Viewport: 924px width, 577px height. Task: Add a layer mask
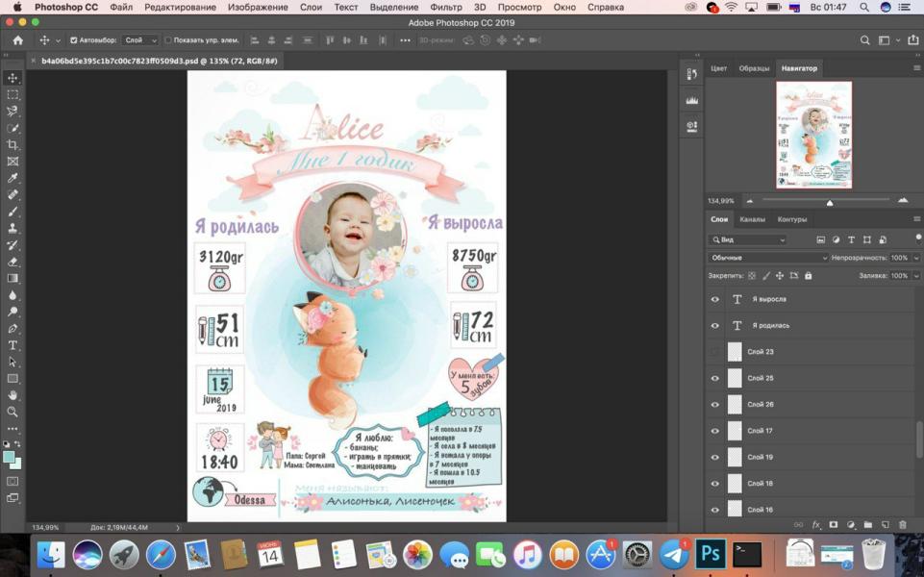(834, 524)
